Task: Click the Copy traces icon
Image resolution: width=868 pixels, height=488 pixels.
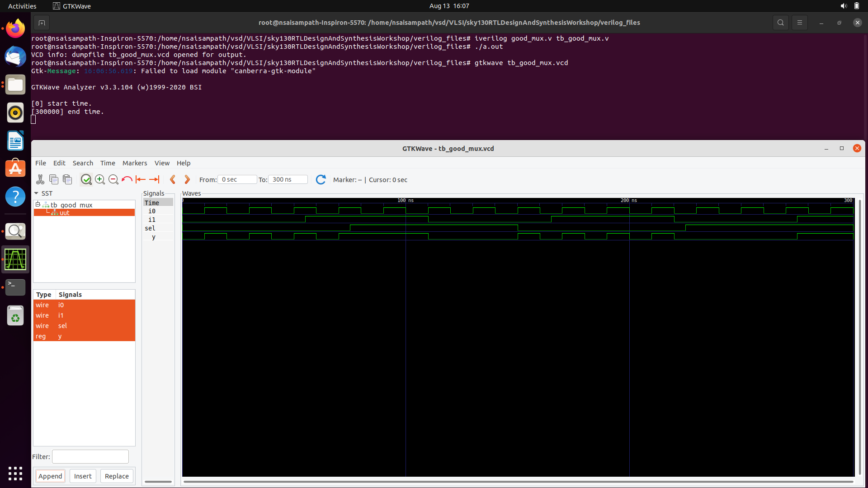Action: pyautogui.click(x=54, y=179)
